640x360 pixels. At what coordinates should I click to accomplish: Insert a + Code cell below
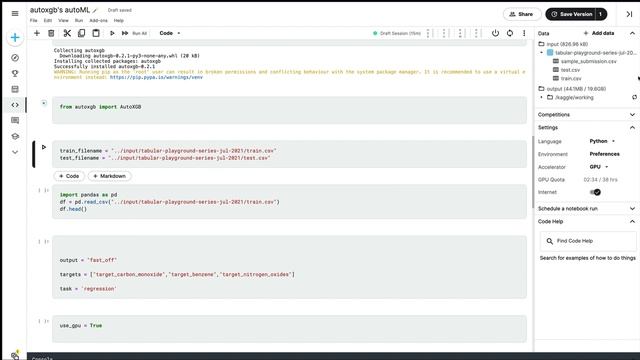(x=69, y=176)
